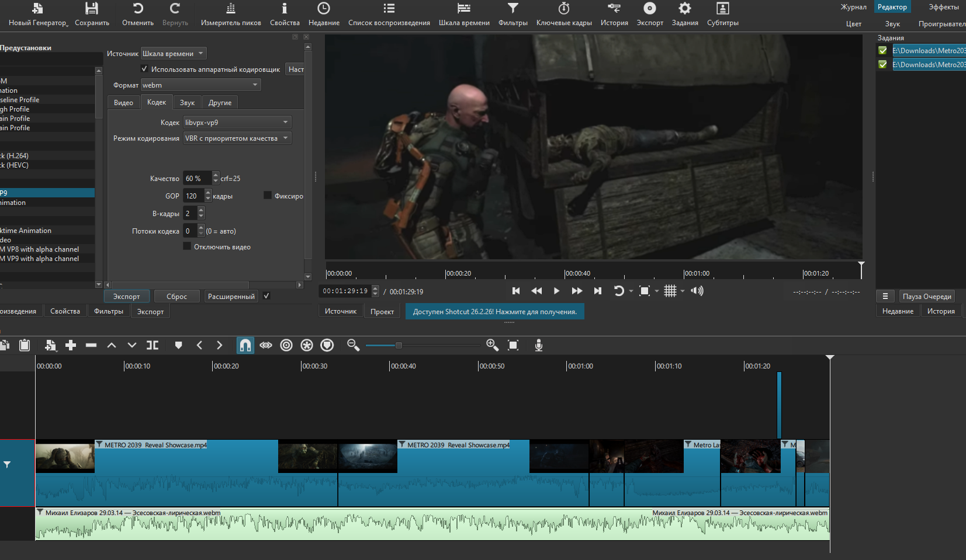Toggle the hardware encoder checkbox
966x560 pixels.
point(144,69)
